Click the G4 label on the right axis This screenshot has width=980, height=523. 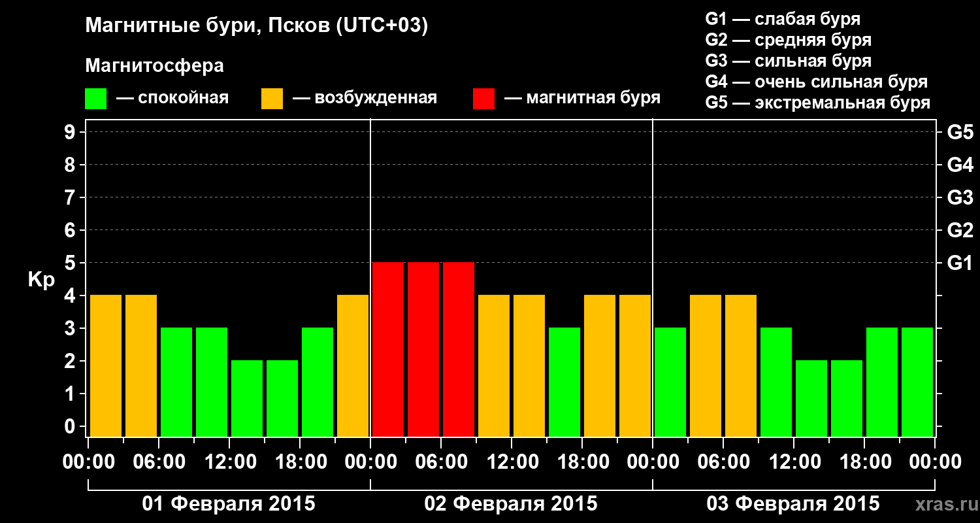[960, 165]
